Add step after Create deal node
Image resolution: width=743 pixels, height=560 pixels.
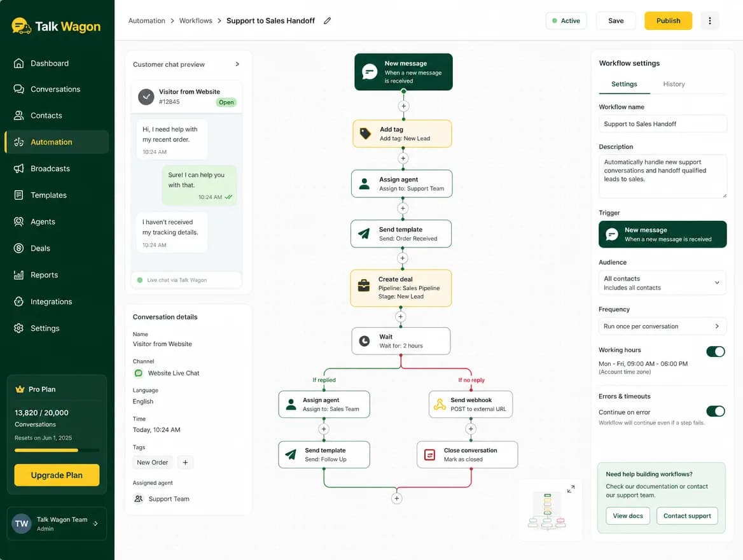400,317
